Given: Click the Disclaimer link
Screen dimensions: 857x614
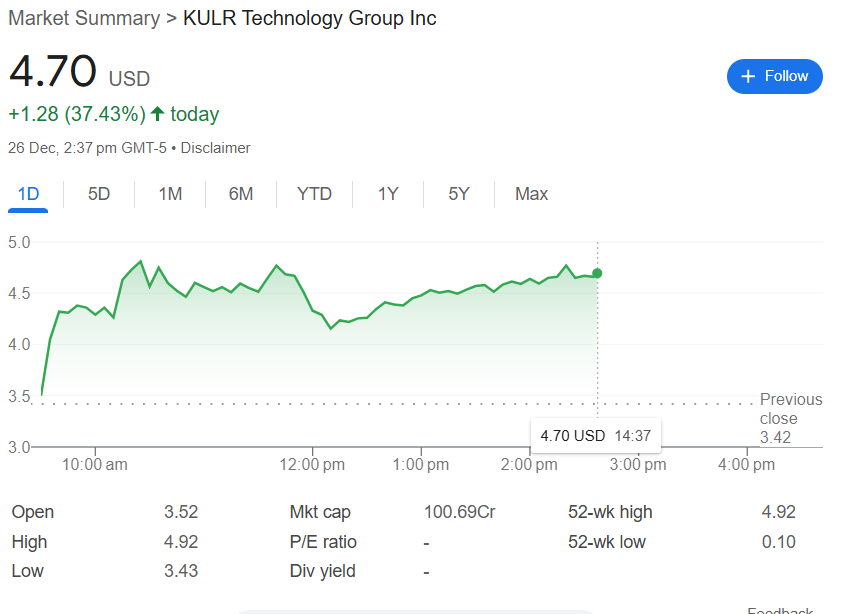Looking at the screenshot, I should point(215,148).
